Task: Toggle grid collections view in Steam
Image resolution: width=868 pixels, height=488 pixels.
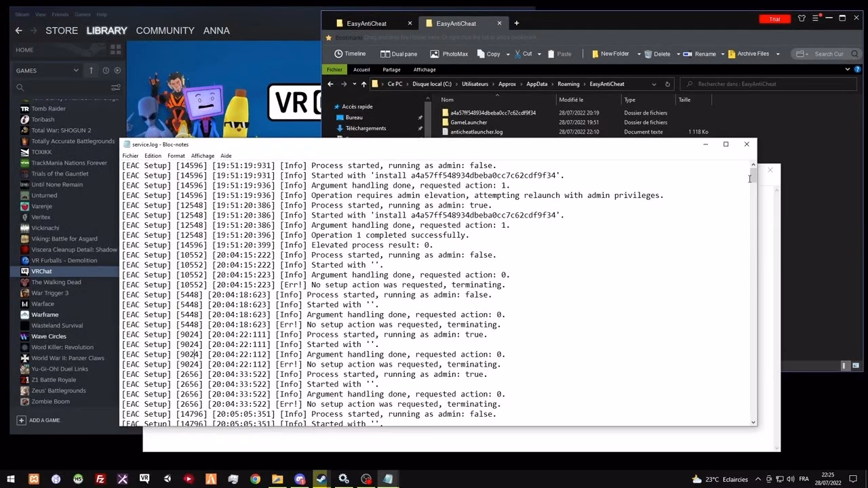Action: [x=115, y=49]
